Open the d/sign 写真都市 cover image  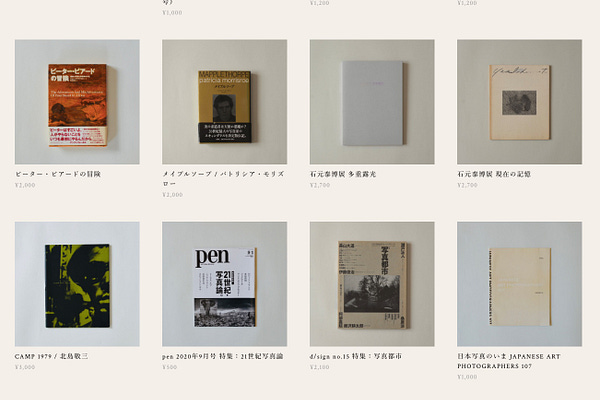pyautogui.click(x=372, y=284)
